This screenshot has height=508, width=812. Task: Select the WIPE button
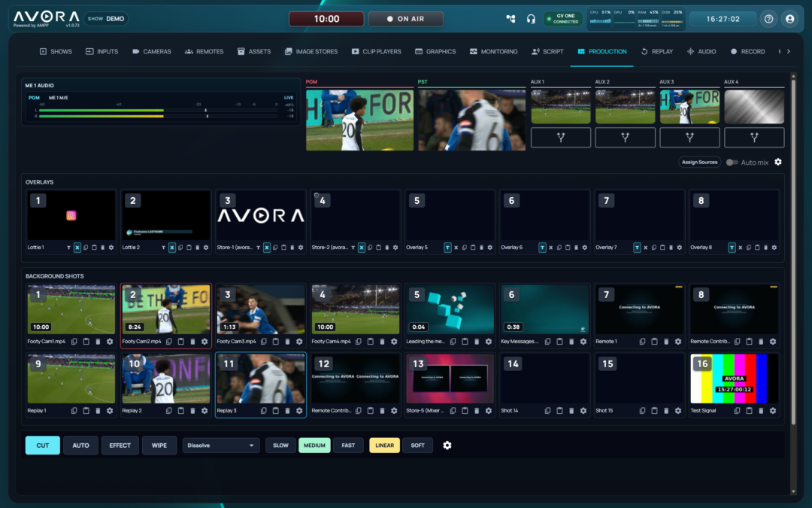(159, 446)
